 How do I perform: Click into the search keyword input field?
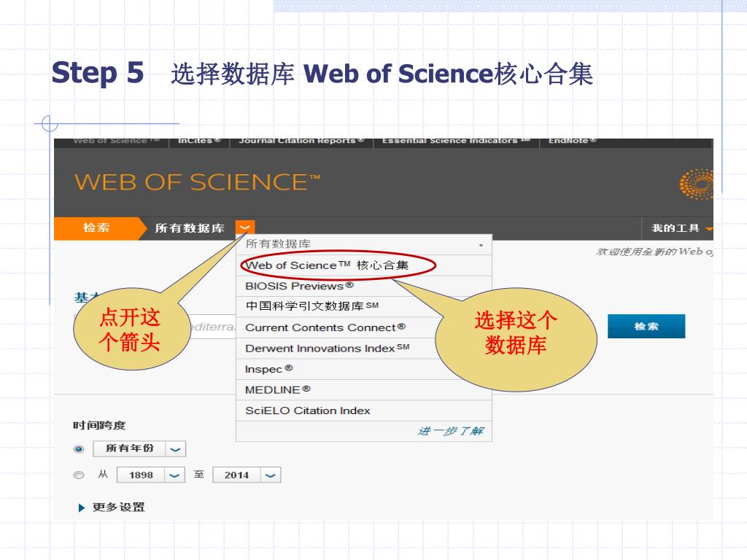(x=212, y=327)
